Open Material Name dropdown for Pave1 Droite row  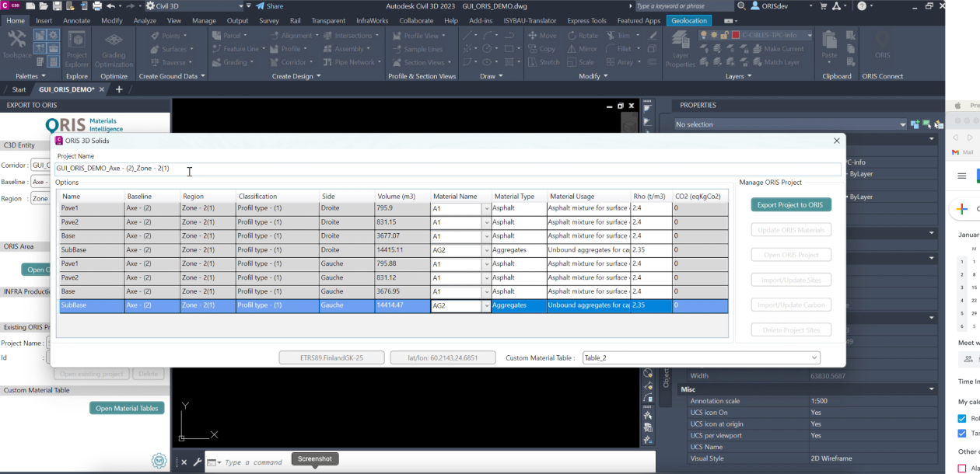point(487,208)
